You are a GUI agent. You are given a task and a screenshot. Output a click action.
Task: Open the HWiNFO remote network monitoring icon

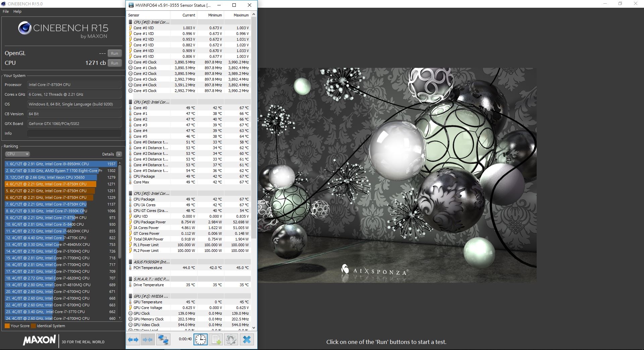(163, 340)
